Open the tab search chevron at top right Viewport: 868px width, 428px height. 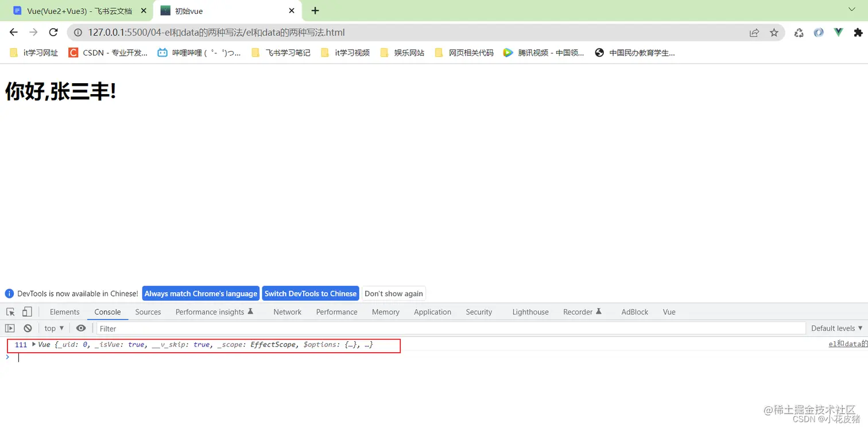(x=852, y=10)
